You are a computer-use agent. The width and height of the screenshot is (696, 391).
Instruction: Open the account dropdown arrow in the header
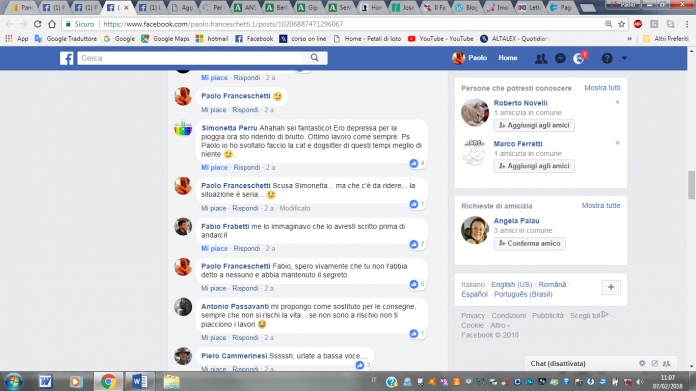tap(624, 58)
